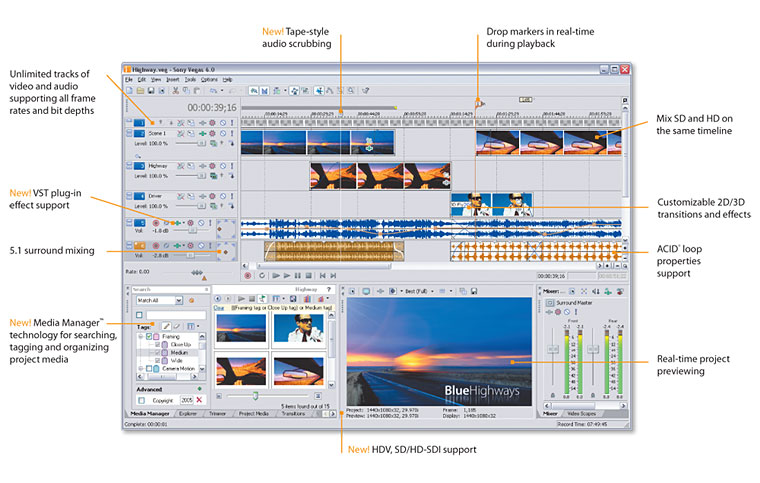The width and height of the screenshot is (760, 483).
Task: Select the sunglasses man thumbnail in search results
Action: [x=298, y=330]
